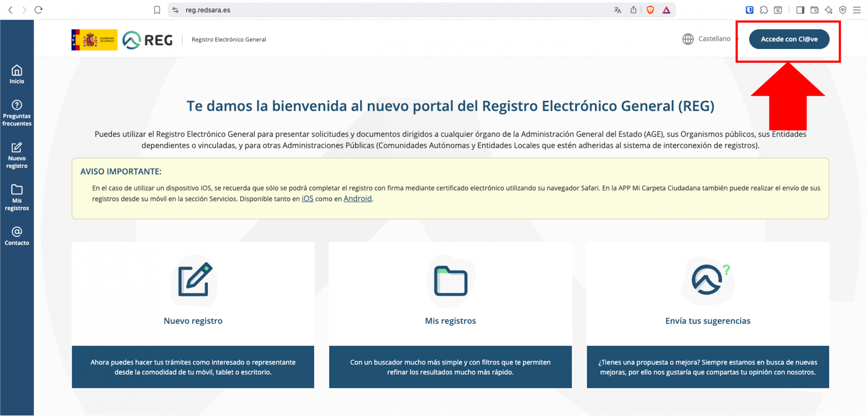Toggle the browser sidebar panel

(x=800, y=10)
